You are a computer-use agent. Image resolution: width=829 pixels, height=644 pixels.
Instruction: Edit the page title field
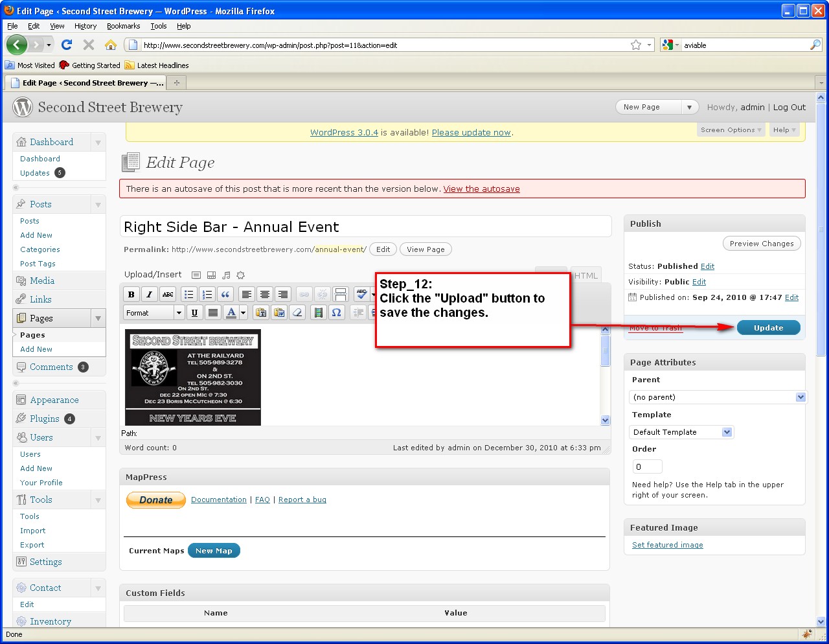365,227
